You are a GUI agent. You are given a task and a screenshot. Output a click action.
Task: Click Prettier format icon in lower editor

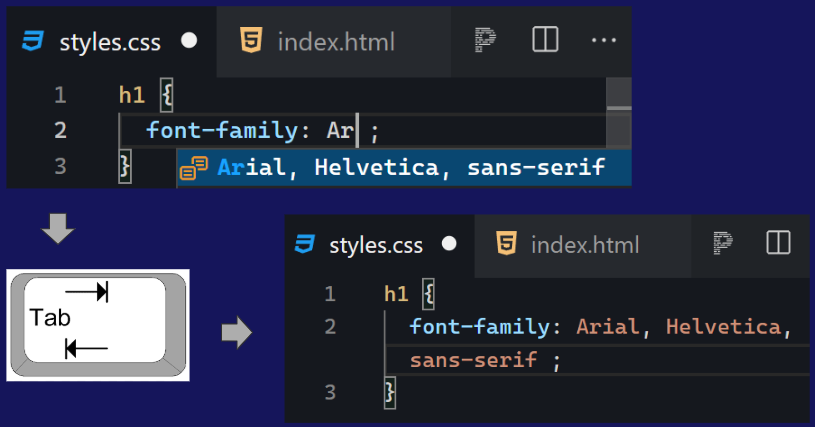tap(723, 243)
